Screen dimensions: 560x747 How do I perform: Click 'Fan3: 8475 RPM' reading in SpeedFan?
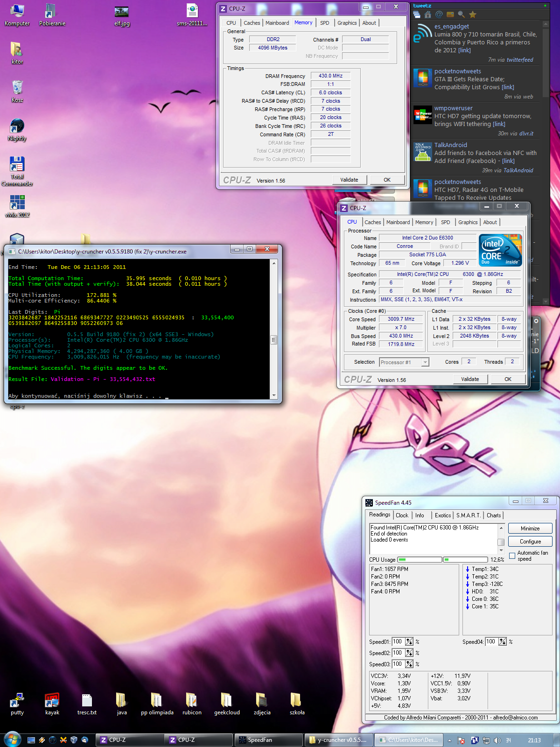click(x=389, y=584)
